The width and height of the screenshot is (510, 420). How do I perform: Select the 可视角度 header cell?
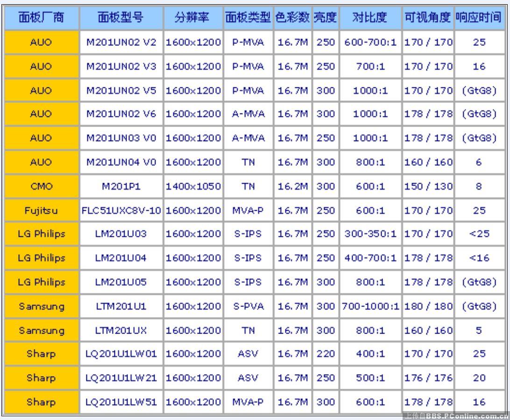pos(428,18)
